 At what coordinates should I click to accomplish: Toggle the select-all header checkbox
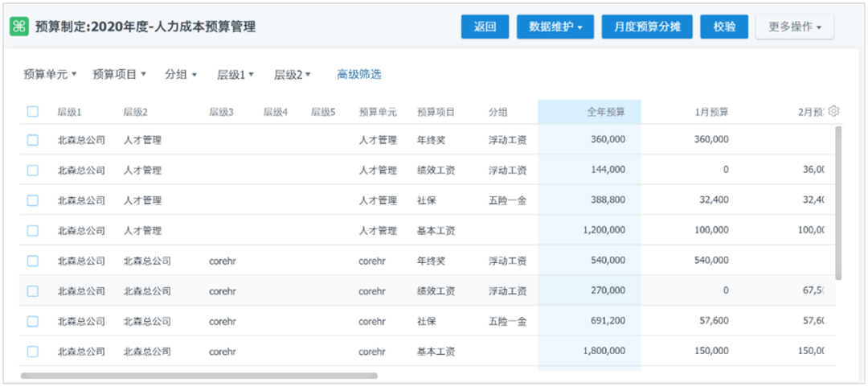click(x=33, y=112)
